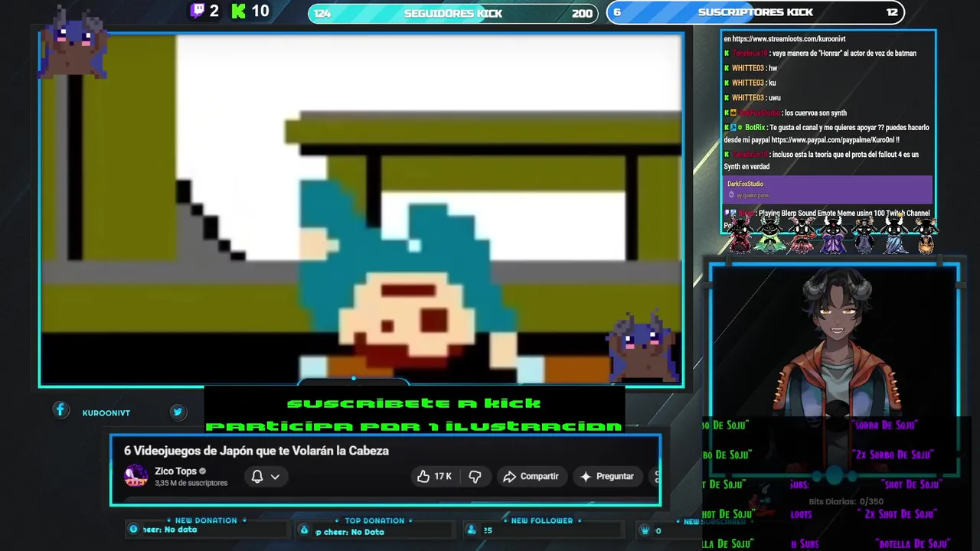Click the Preguntar button
Screen dimensions: 980x551
(606, 476)
